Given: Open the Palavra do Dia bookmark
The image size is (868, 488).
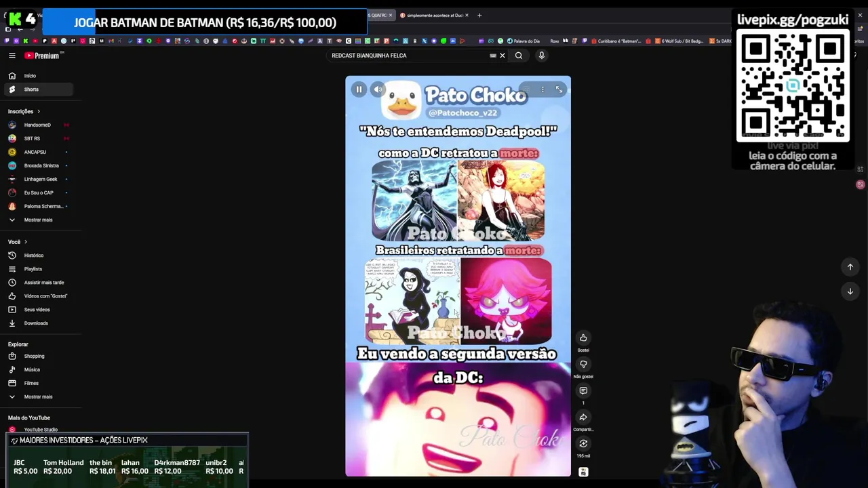Looking at the screenshot, I should click(x=524, y=41).
